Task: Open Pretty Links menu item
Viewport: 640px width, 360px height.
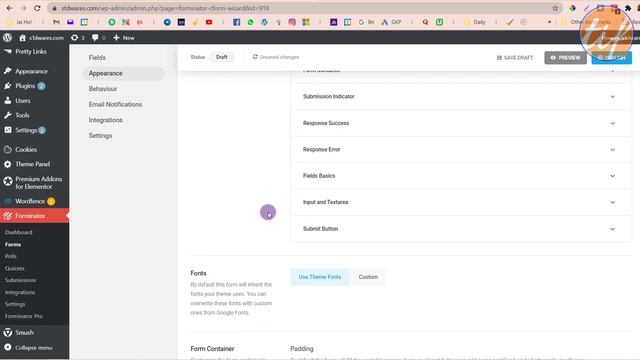Action: pos(31,52)
